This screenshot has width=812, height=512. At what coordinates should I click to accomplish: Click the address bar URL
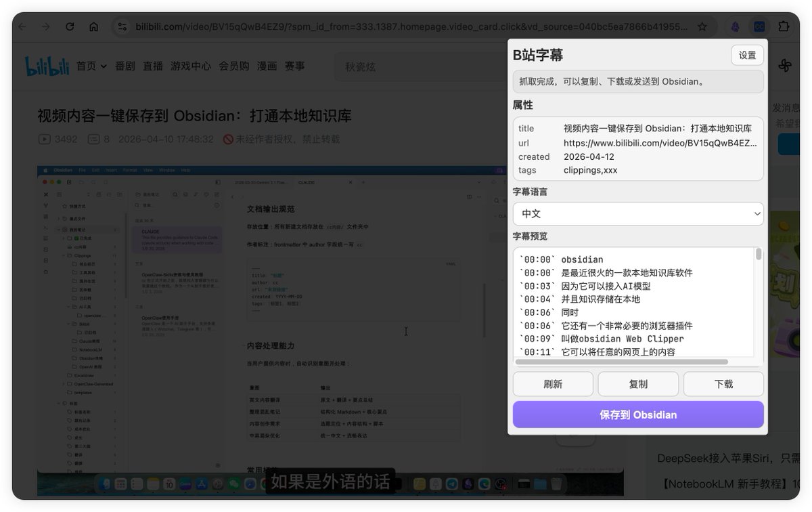click(x=411, y=26)
